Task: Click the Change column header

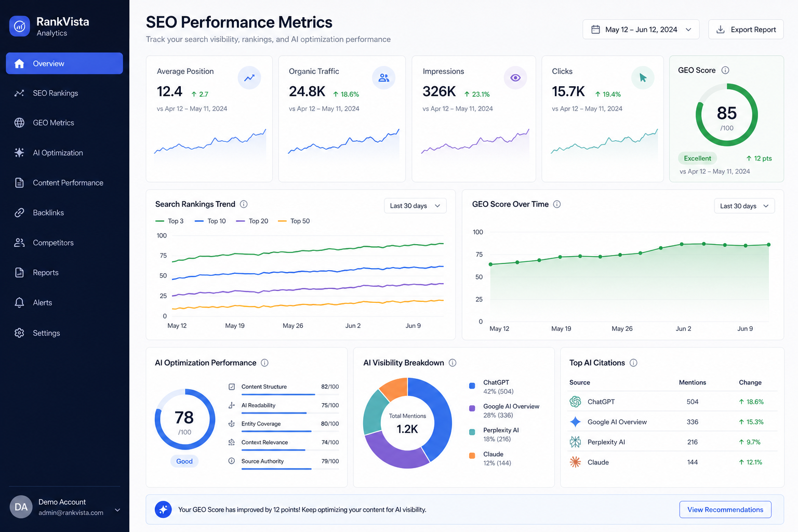Action: [x=750, y=382]
